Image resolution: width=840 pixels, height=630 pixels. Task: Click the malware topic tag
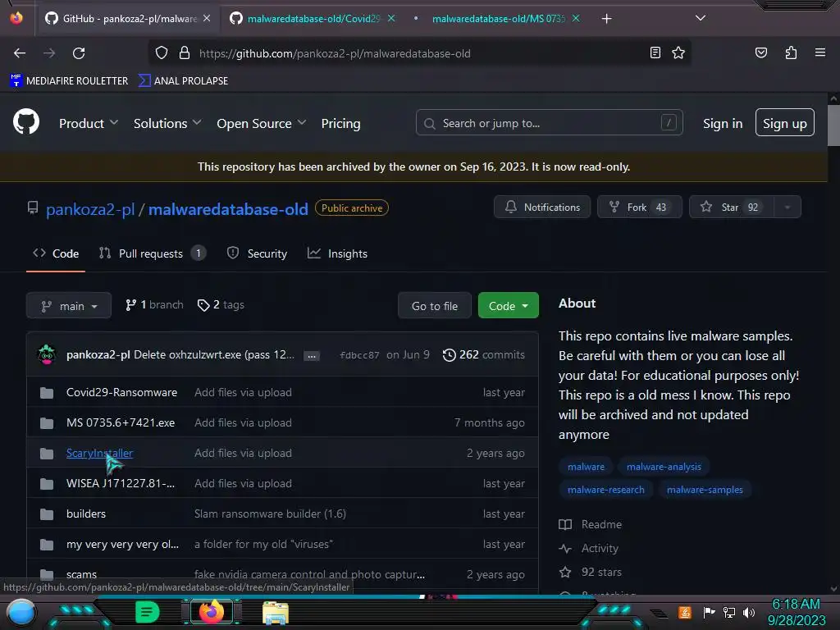point(586,467)
